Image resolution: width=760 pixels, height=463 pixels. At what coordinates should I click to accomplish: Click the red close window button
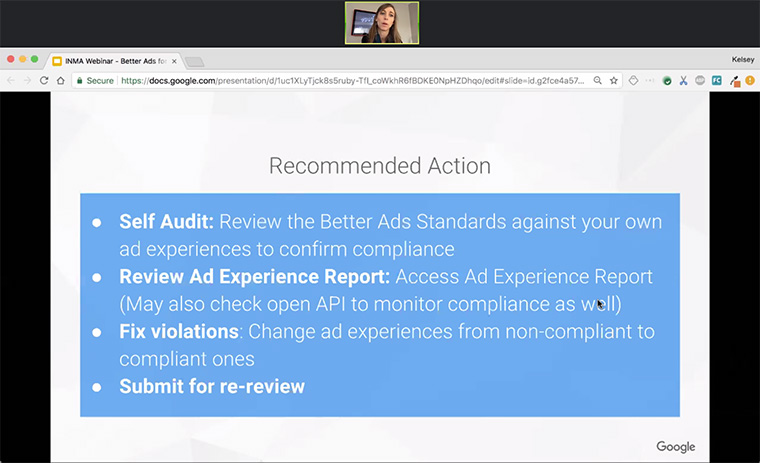click(11, 59)
